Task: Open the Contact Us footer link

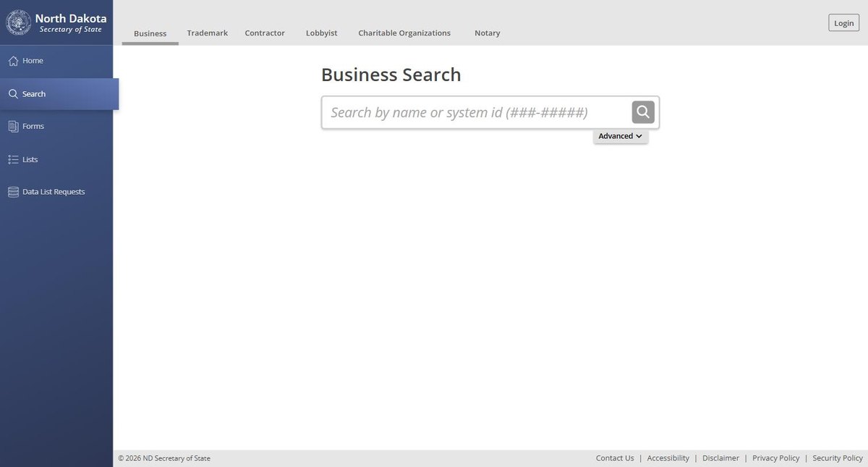Action: pos(615,458)
